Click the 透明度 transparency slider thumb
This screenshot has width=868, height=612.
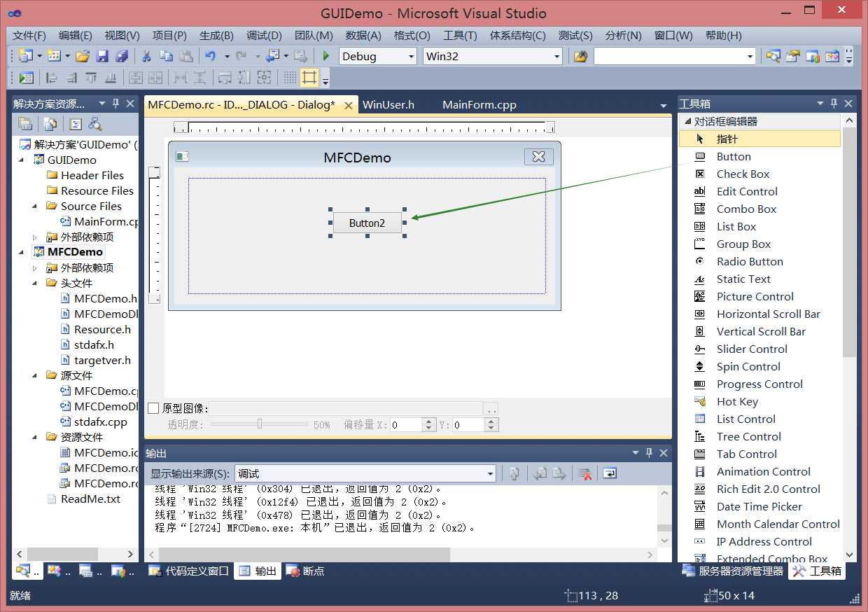click(x=260, y=424)
